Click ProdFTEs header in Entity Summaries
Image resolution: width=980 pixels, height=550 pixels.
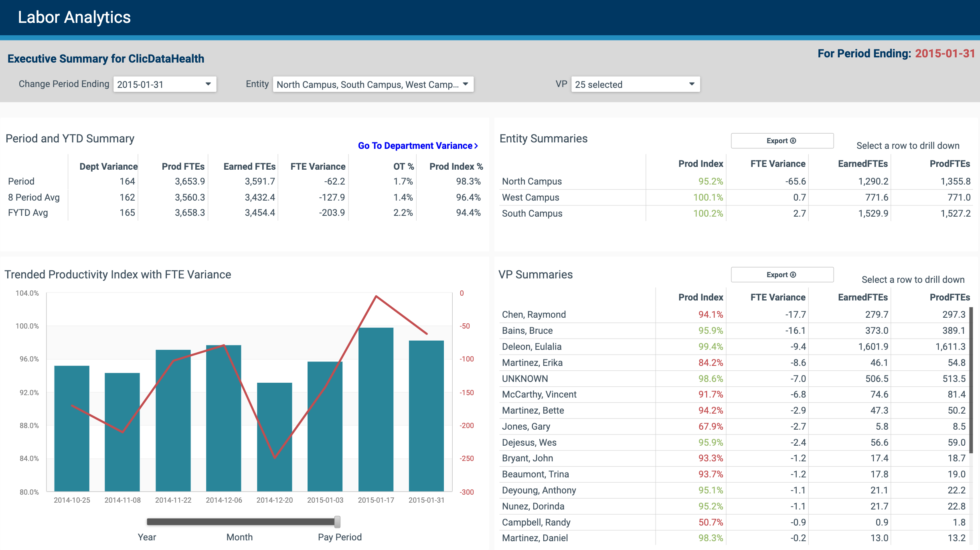coord(950,164)
